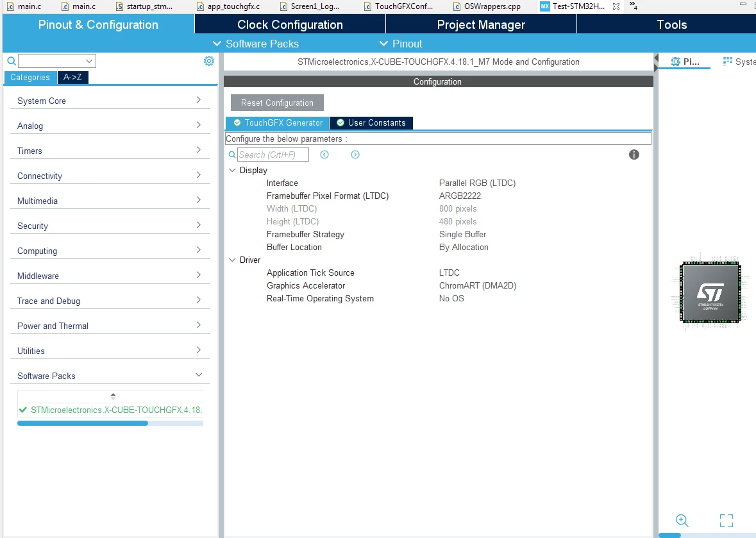Click ChromART (DMA2D) accelerator value
The height and width of the screenshot is (538, 756).
click(x=477, y=285)
